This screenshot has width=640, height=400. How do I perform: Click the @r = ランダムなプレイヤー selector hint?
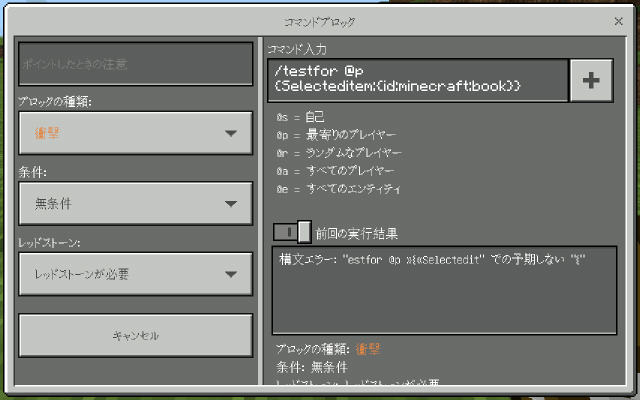[x=339, y=153]
